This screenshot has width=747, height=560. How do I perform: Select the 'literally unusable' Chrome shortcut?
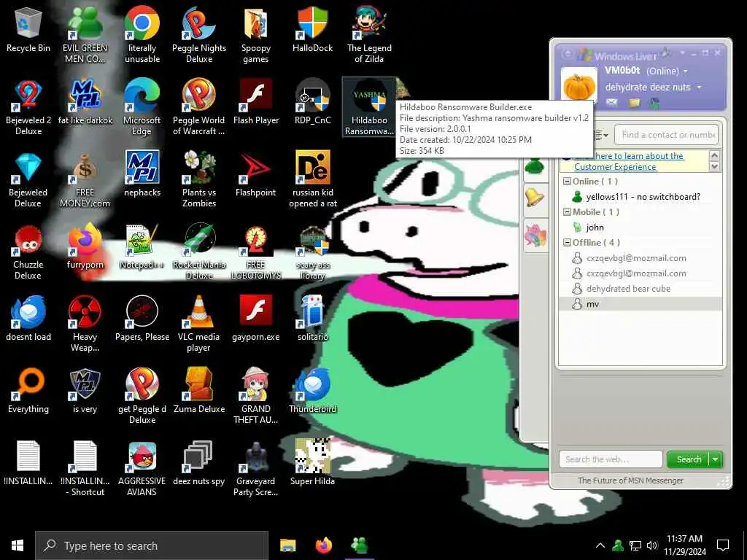tap(142, 34)
